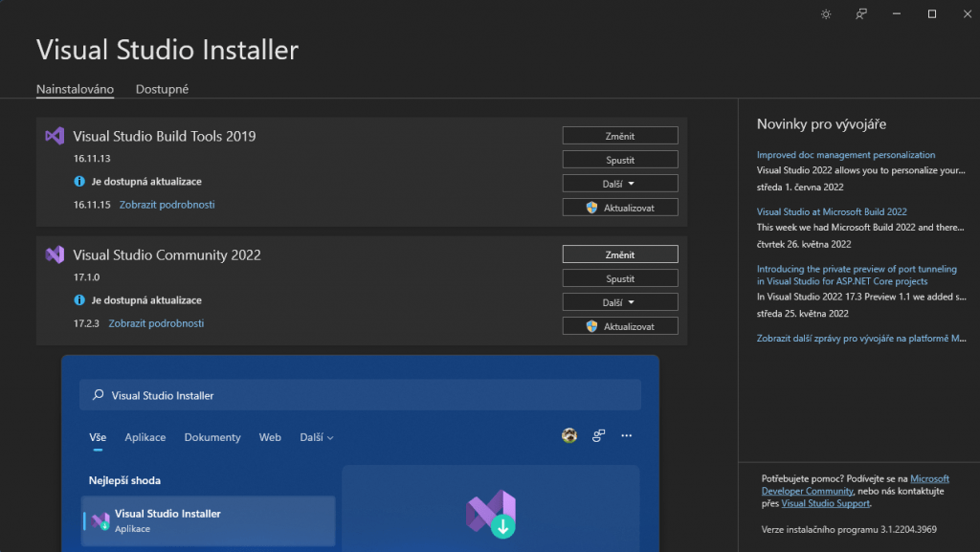
Task: Click the info icon under Build Tools 2019
Action: (x=79, y=181)
